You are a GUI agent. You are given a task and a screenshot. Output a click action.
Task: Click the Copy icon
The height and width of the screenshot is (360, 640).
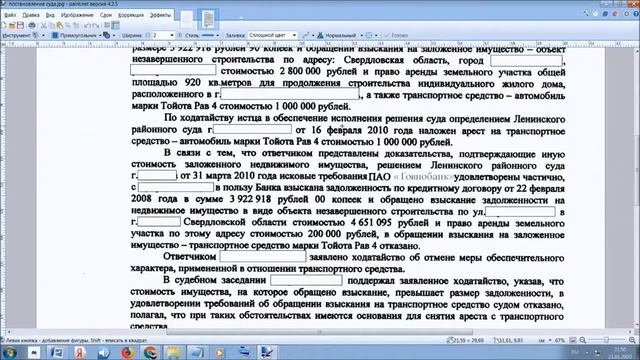52,25
